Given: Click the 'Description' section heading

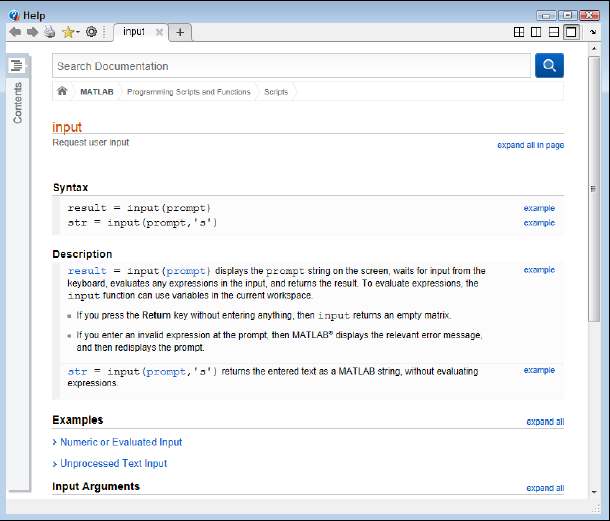Looking at the screenshot, I should [x=82, y=254].
